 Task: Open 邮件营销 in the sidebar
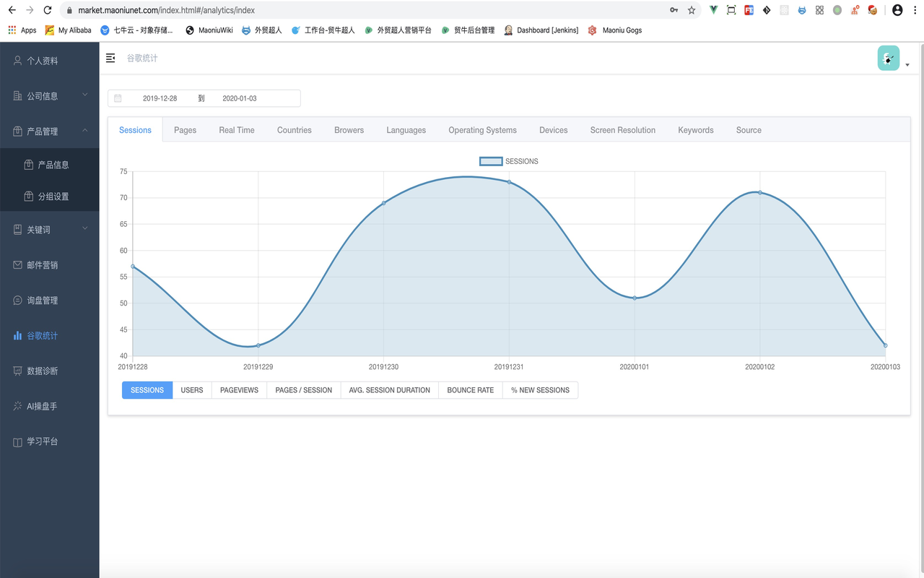(50, 265)
